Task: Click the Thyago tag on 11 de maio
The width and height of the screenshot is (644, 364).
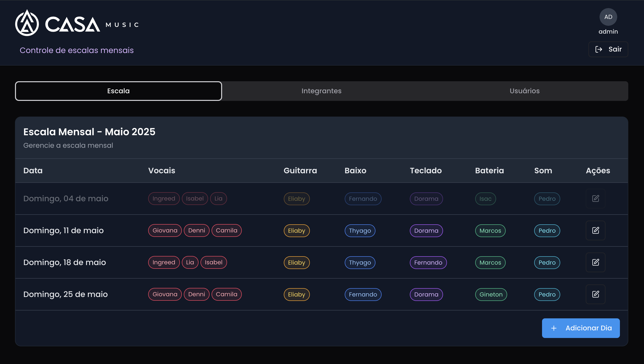Action: point(360,231)
